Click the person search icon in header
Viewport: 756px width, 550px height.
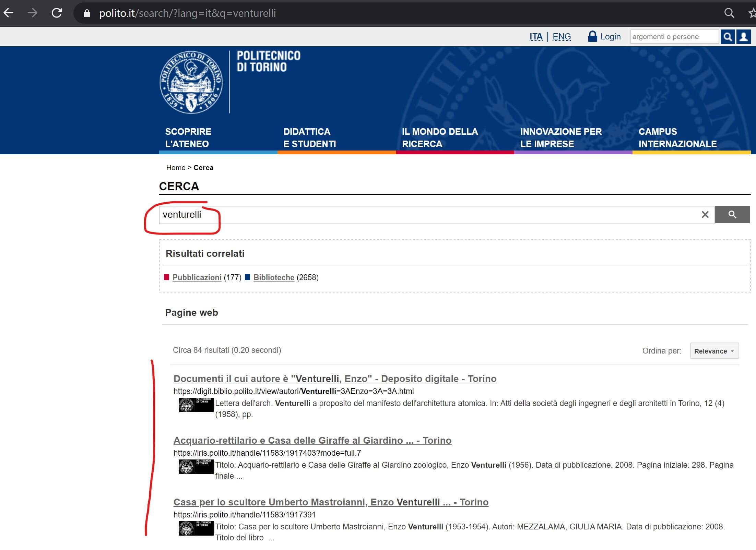744,37
